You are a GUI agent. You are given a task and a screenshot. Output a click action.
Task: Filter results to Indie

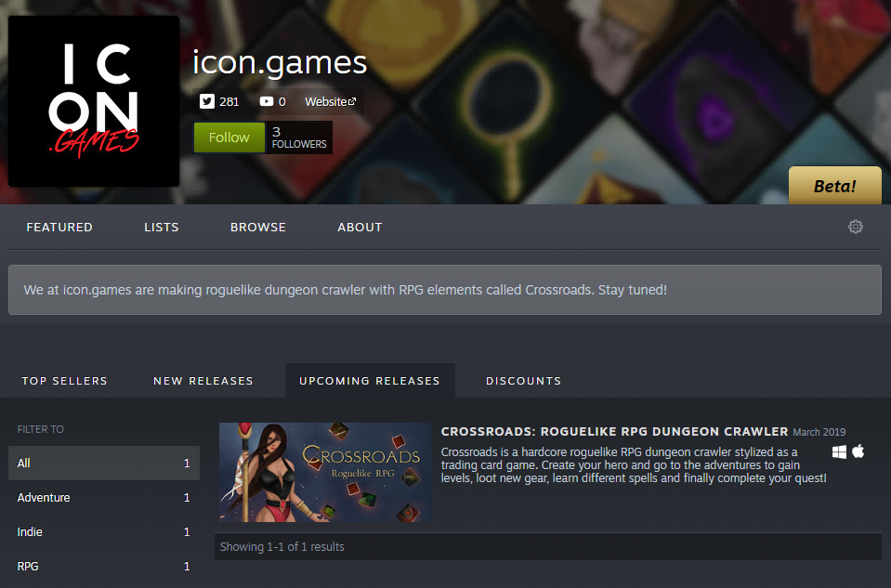[104, 531]
